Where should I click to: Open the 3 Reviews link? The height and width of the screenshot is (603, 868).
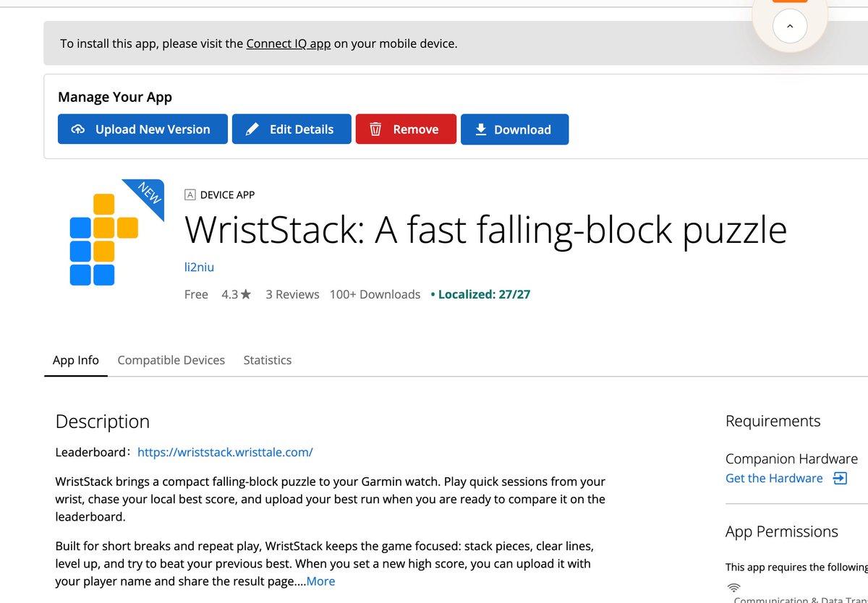pyautogui.click(x=292, y=294)
